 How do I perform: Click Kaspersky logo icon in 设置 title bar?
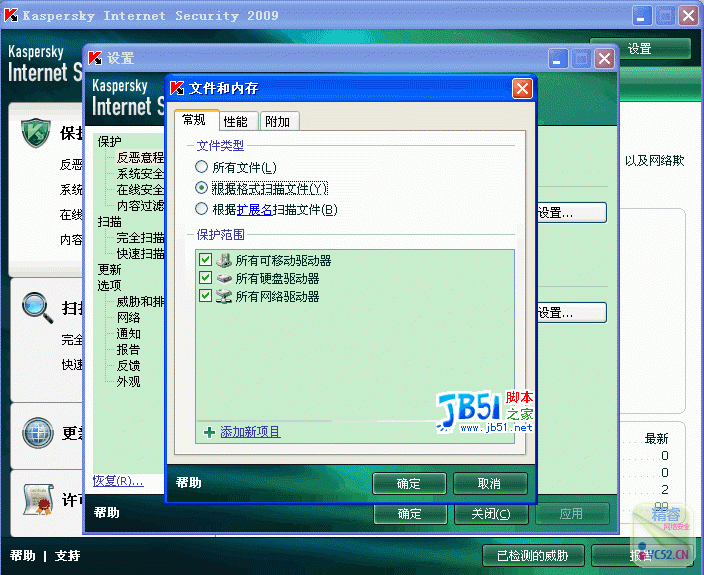point(95,58)
